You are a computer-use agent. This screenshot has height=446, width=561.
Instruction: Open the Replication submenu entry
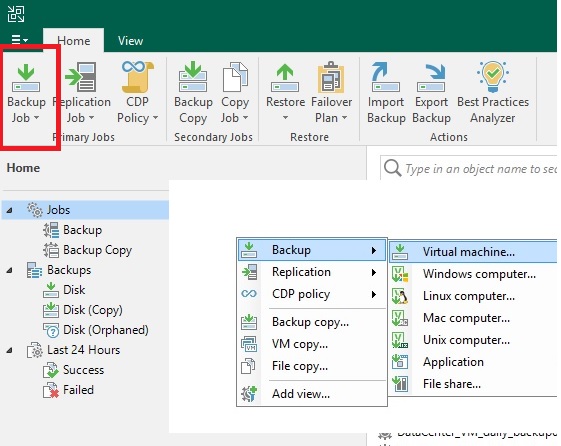coord(312,272)
